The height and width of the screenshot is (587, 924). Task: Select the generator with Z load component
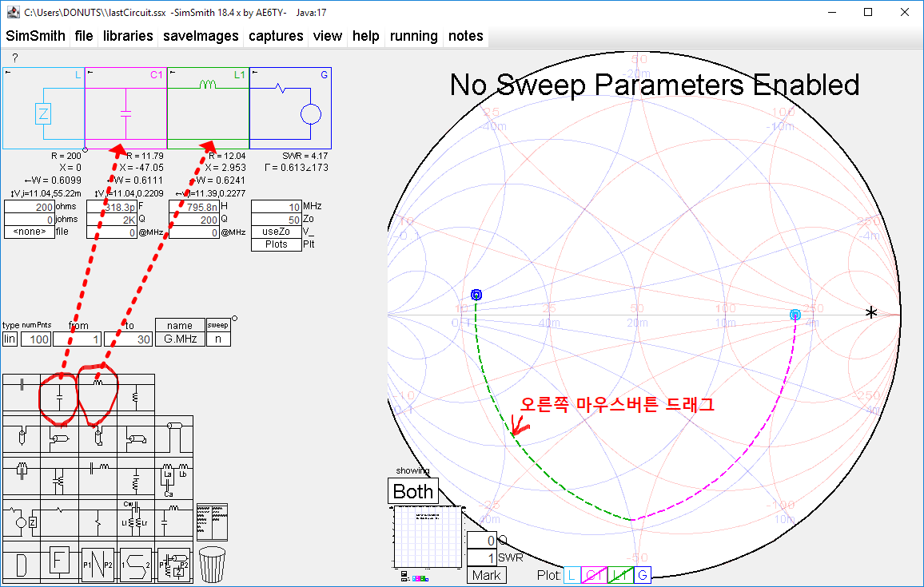[x=22, y=518]
